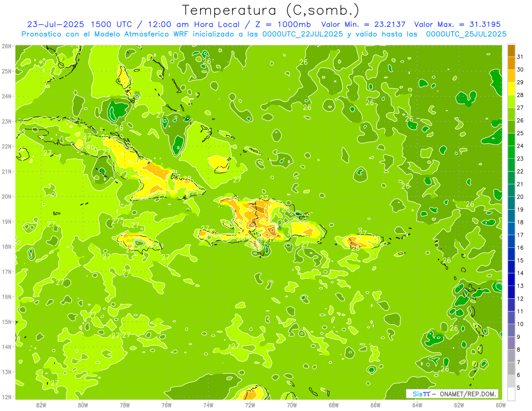The width and height of the screenshot is (532, 411).
Task: Select valid-until time '0000UTC_25JUL2025'
Action: [466, 34]
